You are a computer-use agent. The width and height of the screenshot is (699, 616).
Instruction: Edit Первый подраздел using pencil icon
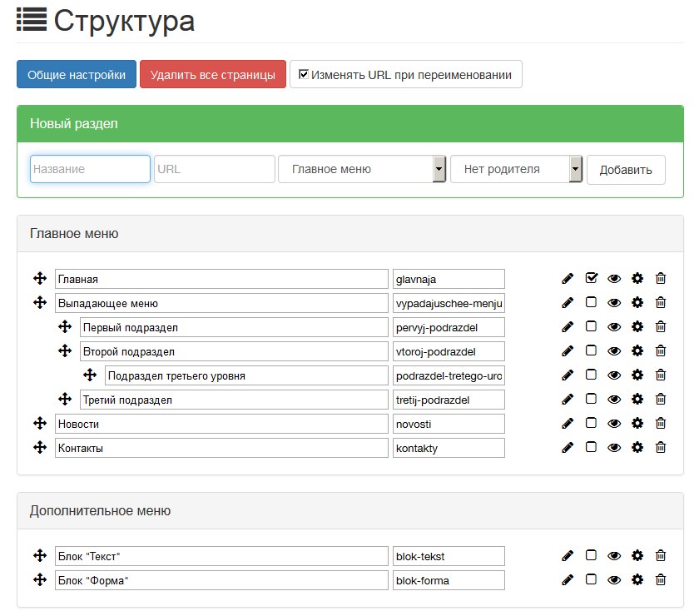coord(568,327)
